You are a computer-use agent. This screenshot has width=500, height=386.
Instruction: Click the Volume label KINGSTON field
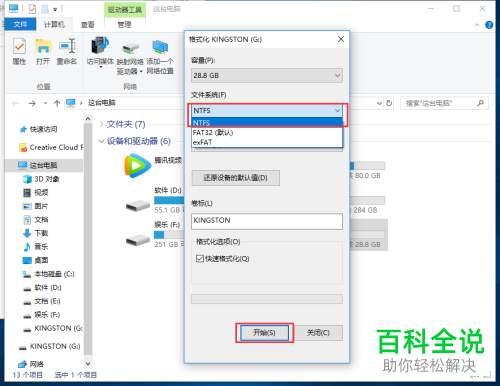coord(267,221)
